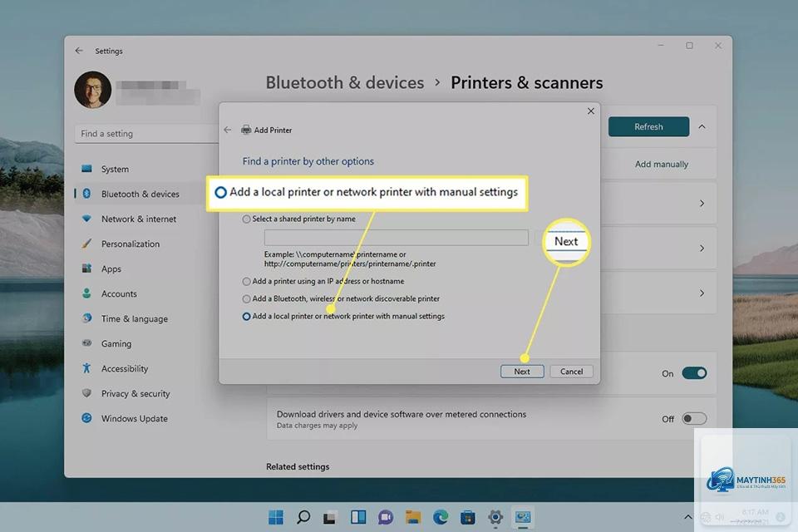
Task: Show hidden system tray icons
Action: pyautogui.click(x=687, y=517)
